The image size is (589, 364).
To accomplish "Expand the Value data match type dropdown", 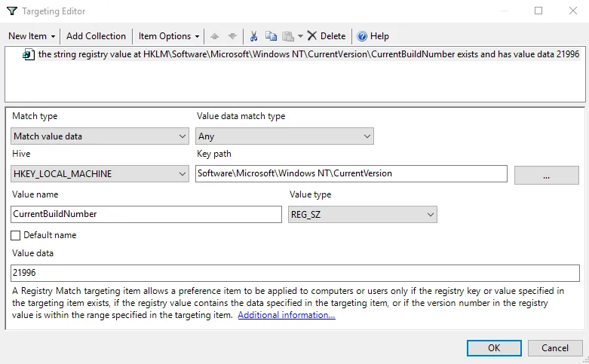I will pos(284,136).
